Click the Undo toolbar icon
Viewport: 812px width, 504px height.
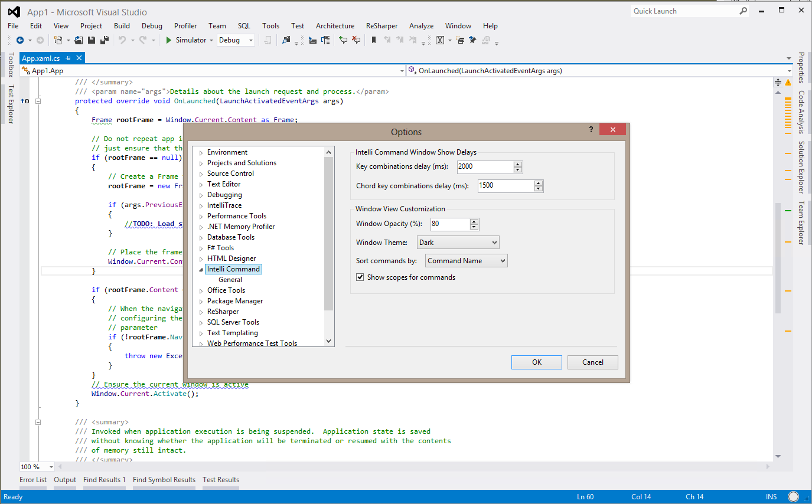(x=122, y=40)
